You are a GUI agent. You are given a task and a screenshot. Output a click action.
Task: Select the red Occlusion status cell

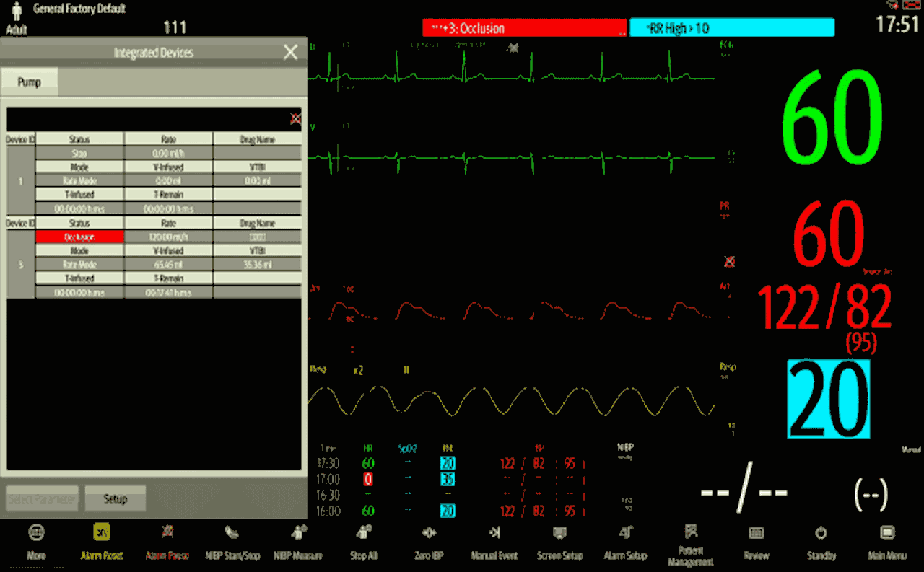coord(79,237)
